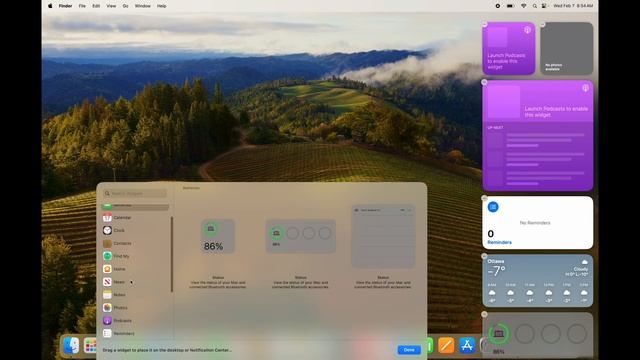Open the Help menu

click(x=162, y=6)
